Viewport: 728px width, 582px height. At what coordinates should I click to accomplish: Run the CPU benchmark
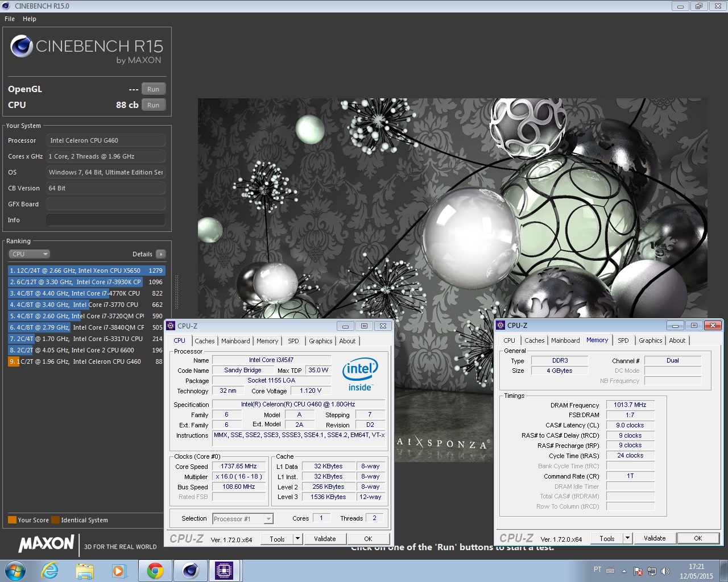point(154,105)
